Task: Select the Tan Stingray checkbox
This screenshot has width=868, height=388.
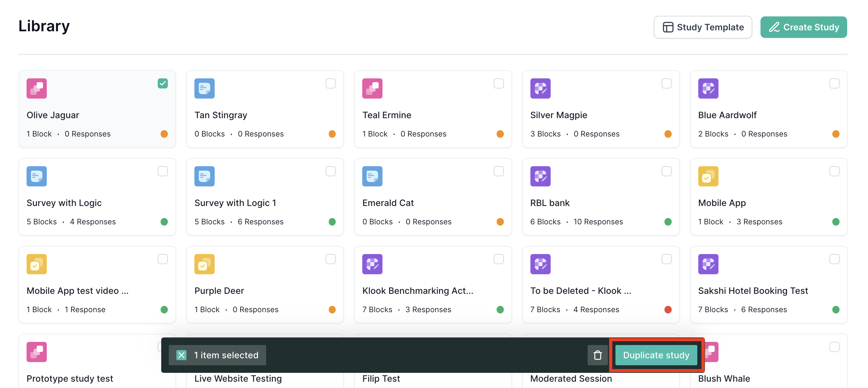Action: click(x=331, y=83)
